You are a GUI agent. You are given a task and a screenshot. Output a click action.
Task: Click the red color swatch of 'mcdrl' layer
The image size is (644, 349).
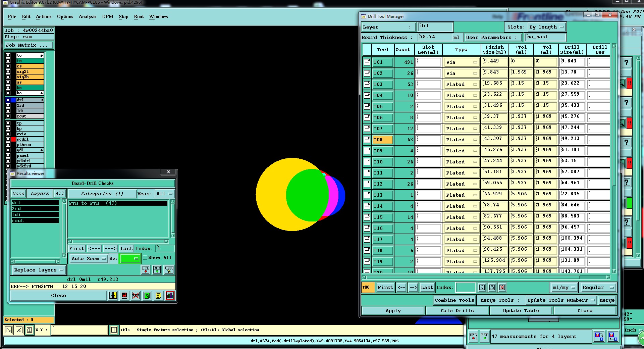tap(13, 139)
